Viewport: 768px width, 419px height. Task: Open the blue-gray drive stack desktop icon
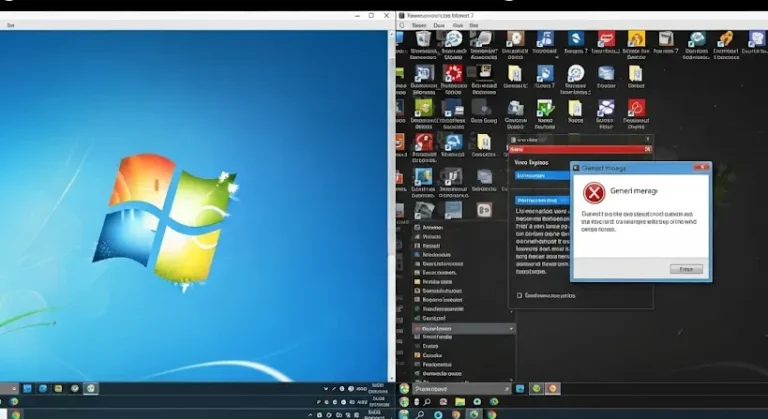[606, 73]
